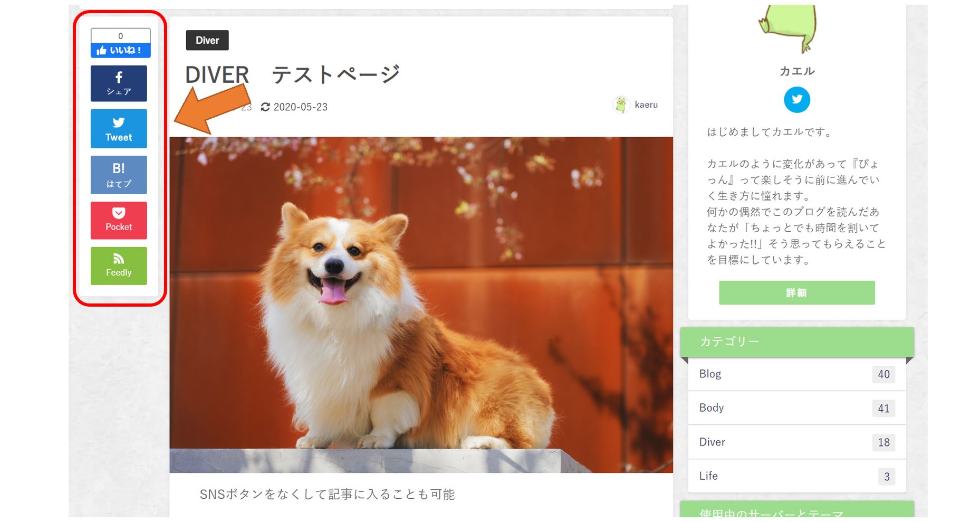This screenshot has height=522, width=980.
Task: Open the Body category in sidebar
Action: pos(711,407)
